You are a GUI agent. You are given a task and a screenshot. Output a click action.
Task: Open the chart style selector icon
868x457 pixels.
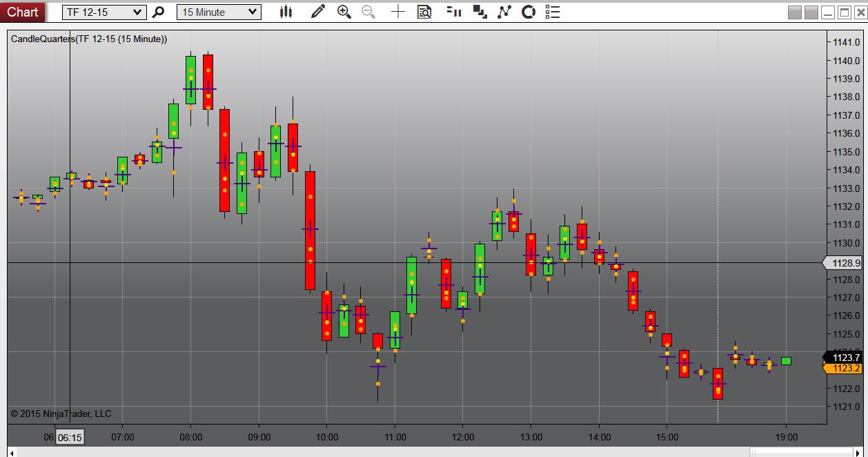click(286, 11)
